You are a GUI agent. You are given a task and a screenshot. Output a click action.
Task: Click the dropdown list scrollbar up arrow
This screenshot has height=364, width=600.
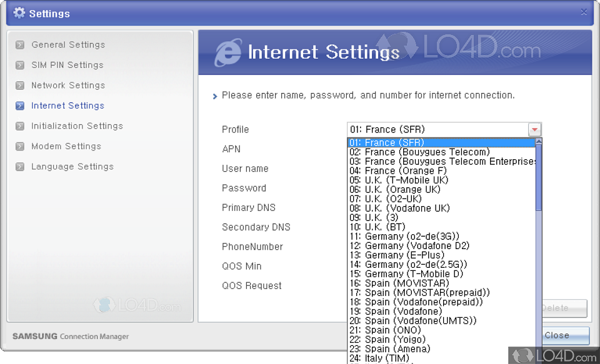click(538, 142)
